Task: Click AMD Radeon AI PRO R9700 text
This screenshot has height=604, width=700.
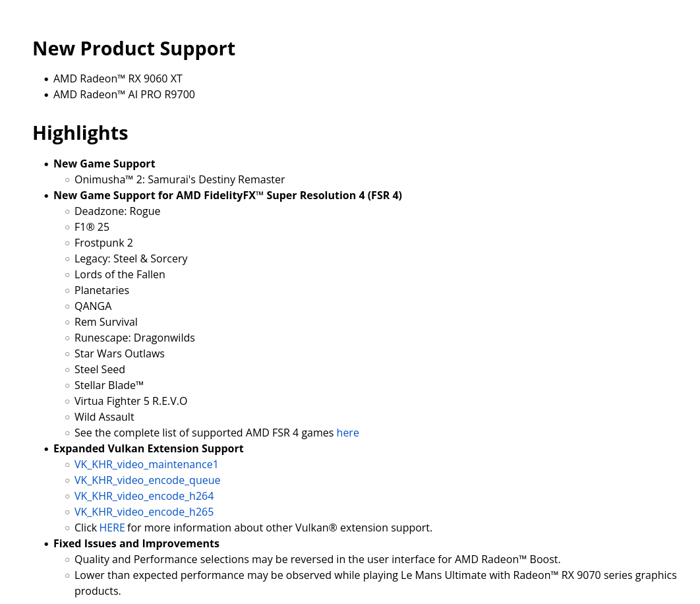Action: click(124, 94)
